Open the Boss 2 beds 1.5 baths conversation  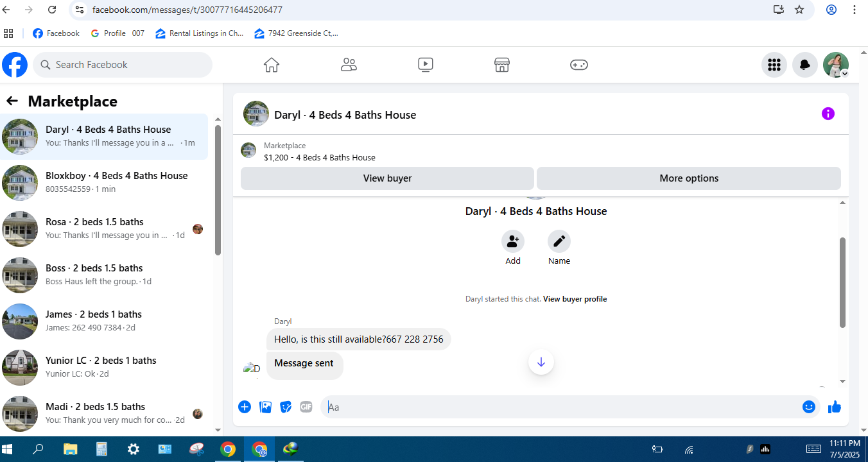[104, 275]
